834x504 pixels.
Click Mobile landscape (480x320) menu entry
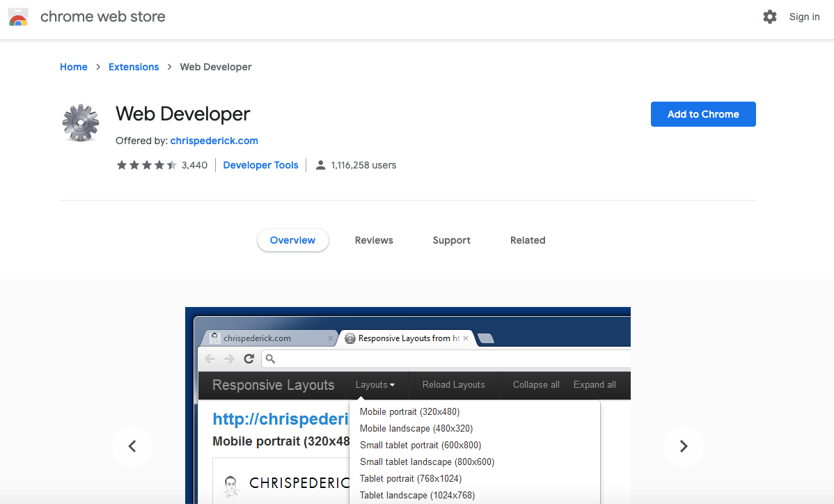point(416,429)
